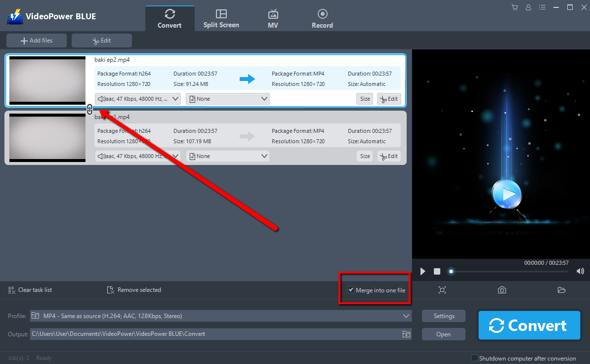590x364 pixels.
Task: Click the user account icon
Action: tap(528, 7)
